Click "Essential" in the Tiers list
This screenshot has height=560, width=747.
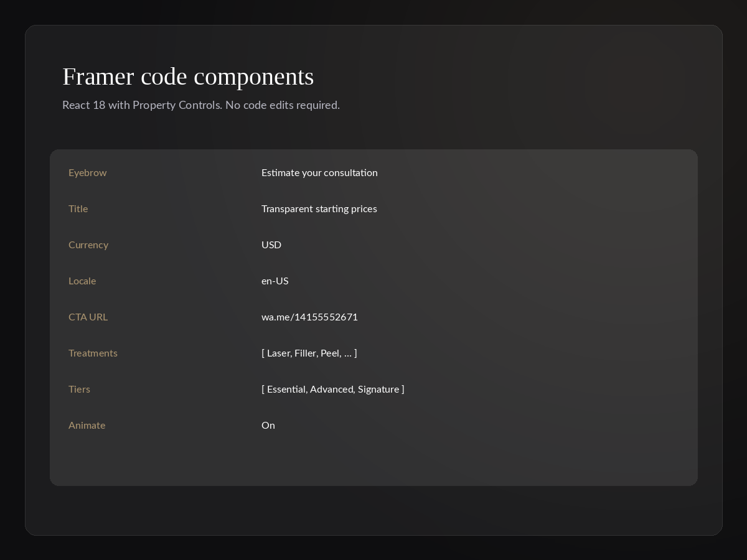pos(286,390)
